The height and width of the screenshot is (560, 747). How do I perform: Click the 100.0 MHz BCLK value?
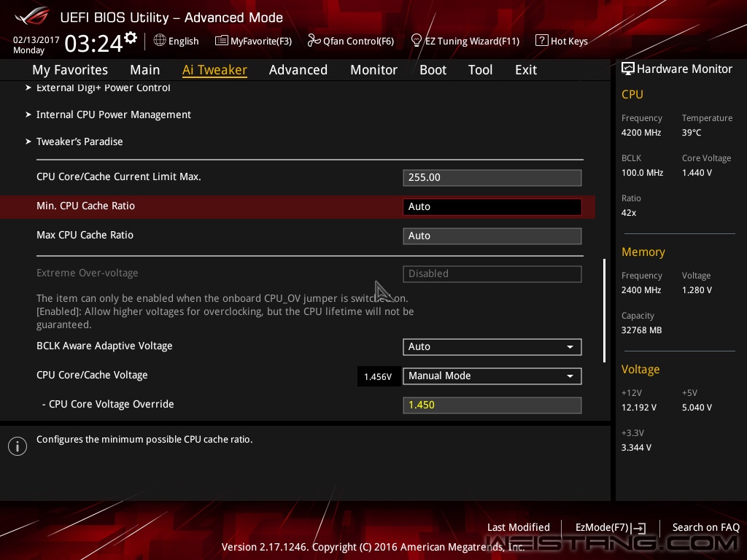click(x=642, y=173)
